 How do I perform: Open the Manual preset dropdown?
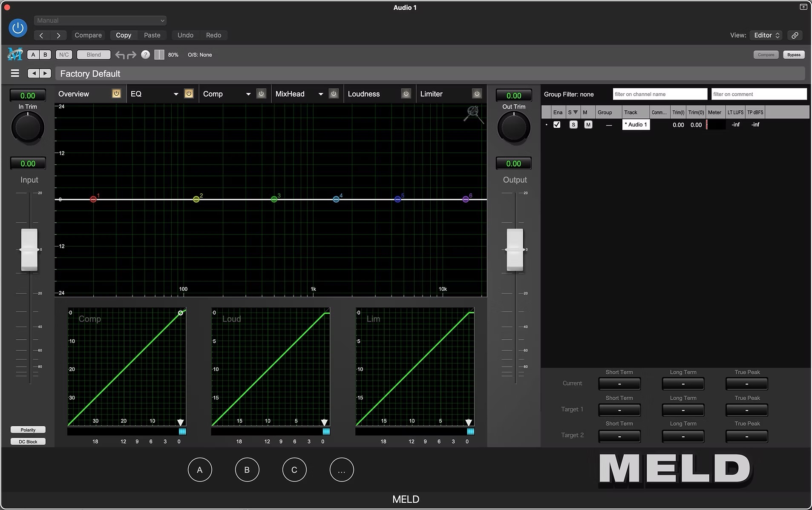pyautogui.click(x=100, y=20)
